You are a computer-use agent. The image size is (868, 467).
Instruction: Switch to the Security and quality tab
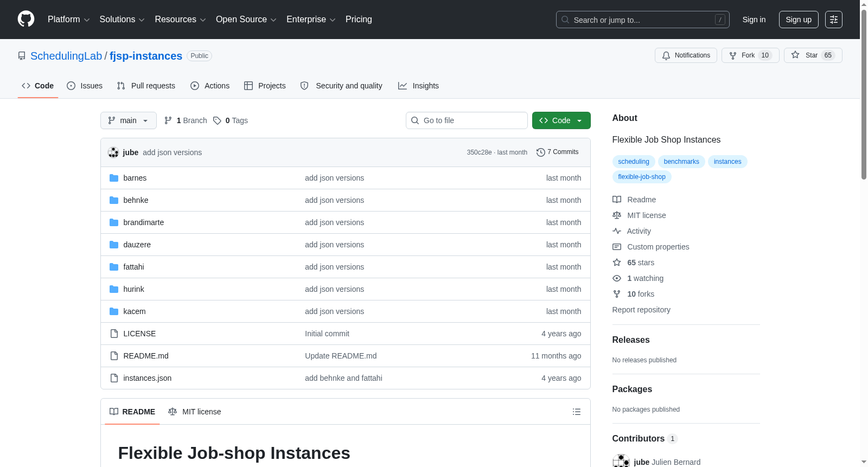point(341,86)
